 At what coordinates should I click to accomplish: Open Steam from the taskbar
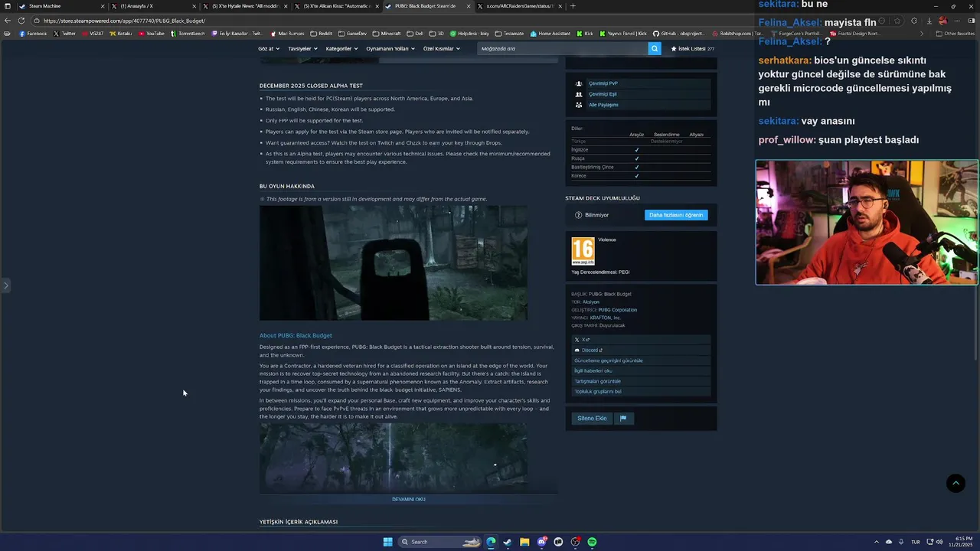[508, 542]
